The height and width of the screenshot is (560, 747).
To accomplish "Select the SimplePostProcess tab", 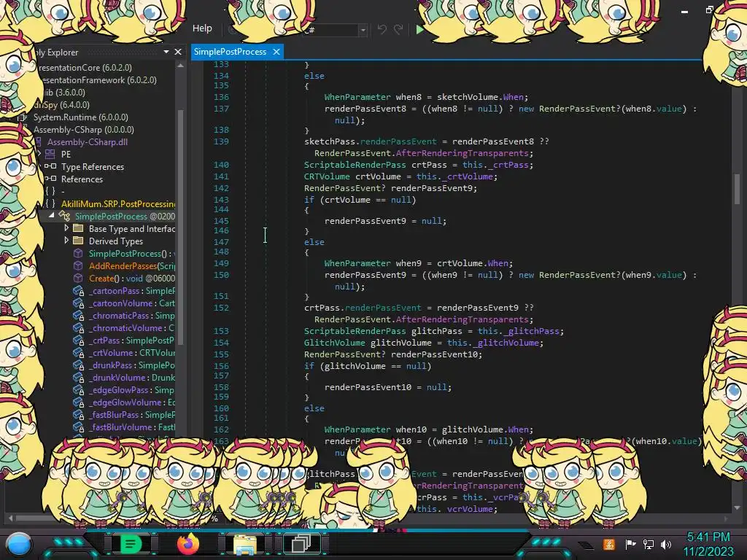I will pyautogui.click(x=230, y=52).
